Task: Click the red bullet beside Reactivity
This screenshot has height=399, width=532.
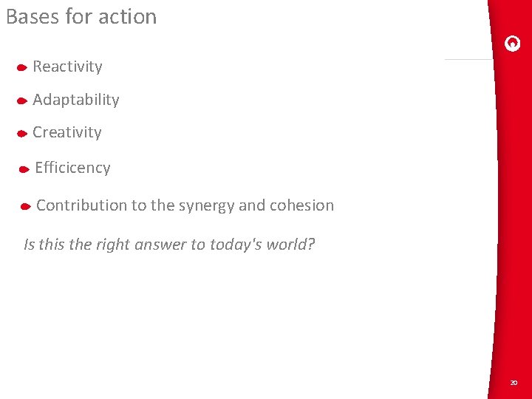Action: click(x=22, y=68)
